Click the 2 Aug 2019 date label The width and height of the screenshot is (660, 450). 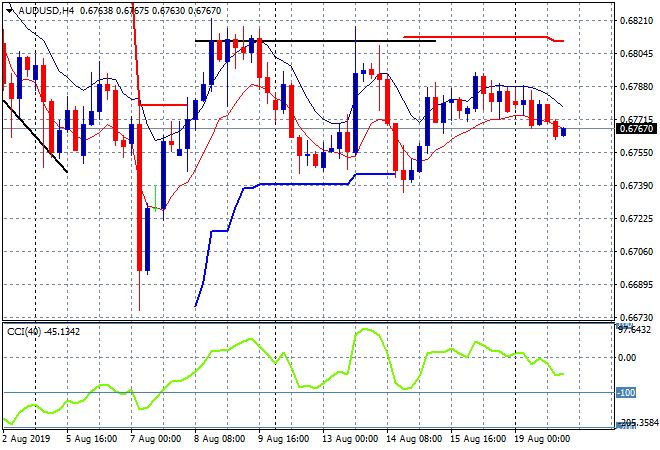(x=26, y=439)
